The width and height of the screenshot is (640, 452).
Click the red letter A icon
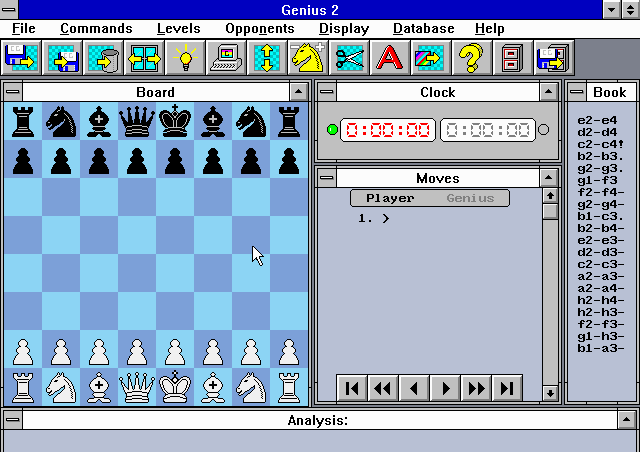[x=388, y=59]
